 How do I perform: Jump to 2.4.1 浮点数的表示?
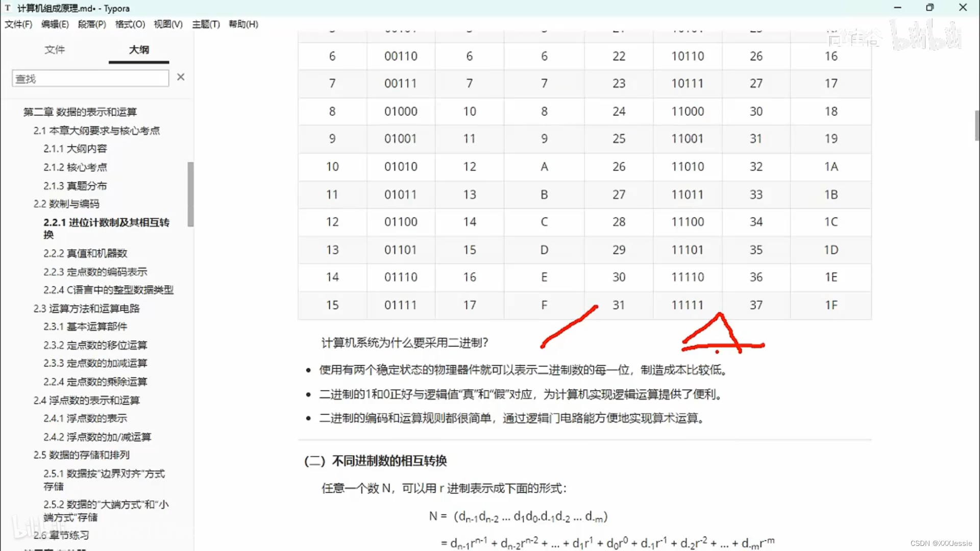click(x=85, y=418)
